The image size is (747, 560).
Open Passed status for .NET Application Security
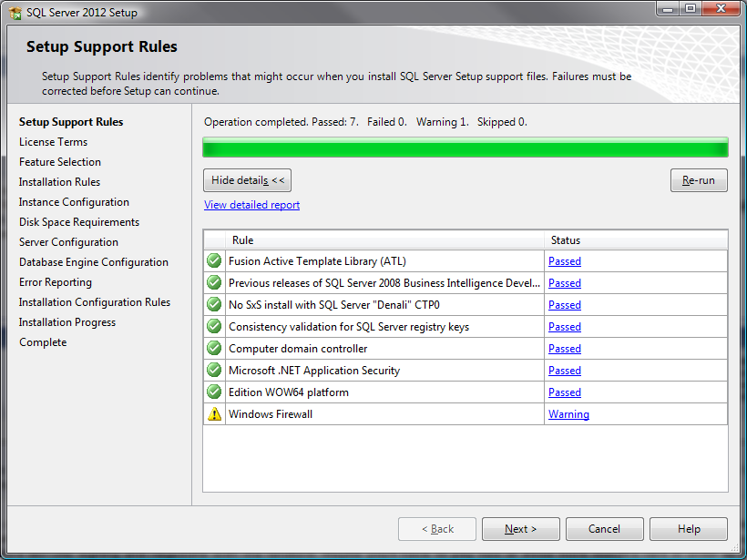tap(565, 371)
